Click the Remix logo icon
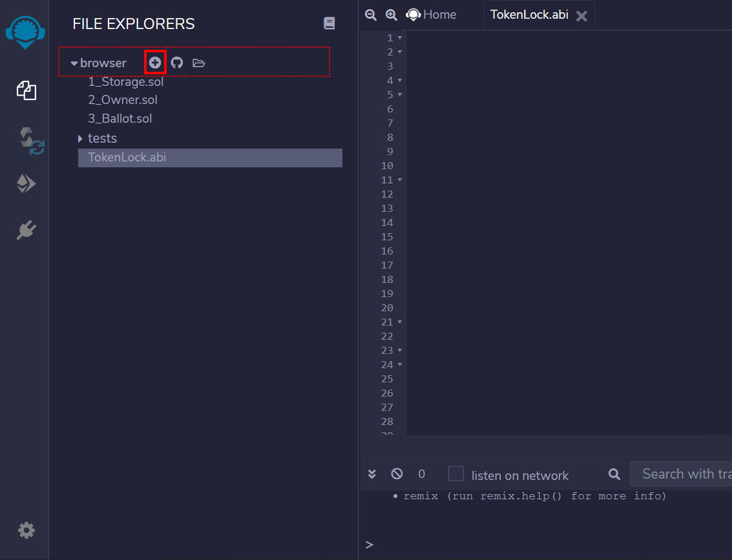 [x=25, y=32]
